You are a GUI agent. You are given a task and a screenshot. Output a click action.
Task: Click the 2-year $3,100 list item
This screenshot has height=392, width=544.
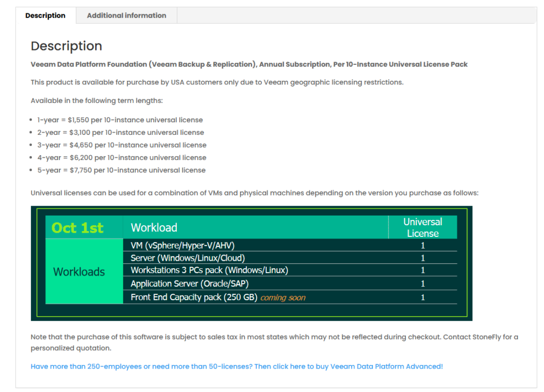point(120,133)
